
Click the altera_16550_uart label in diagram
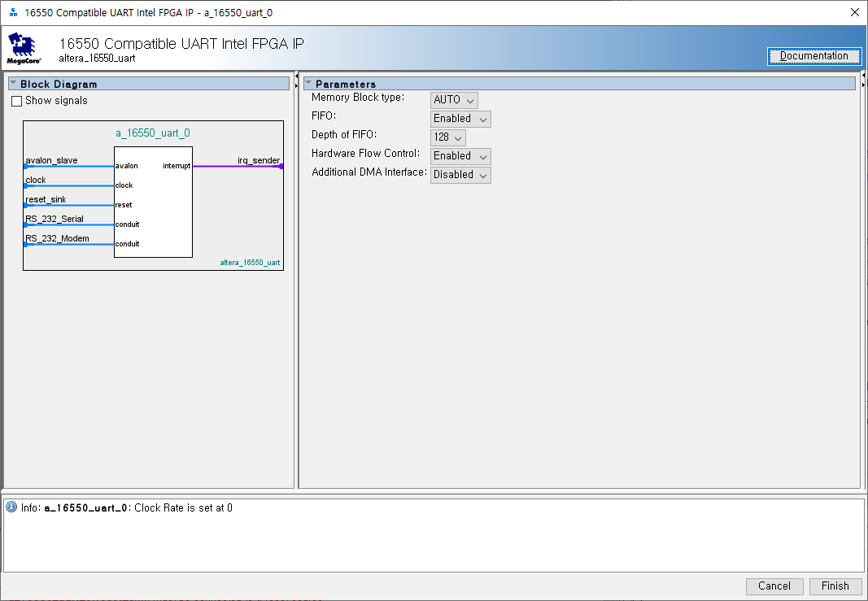(x=250, y=263)
